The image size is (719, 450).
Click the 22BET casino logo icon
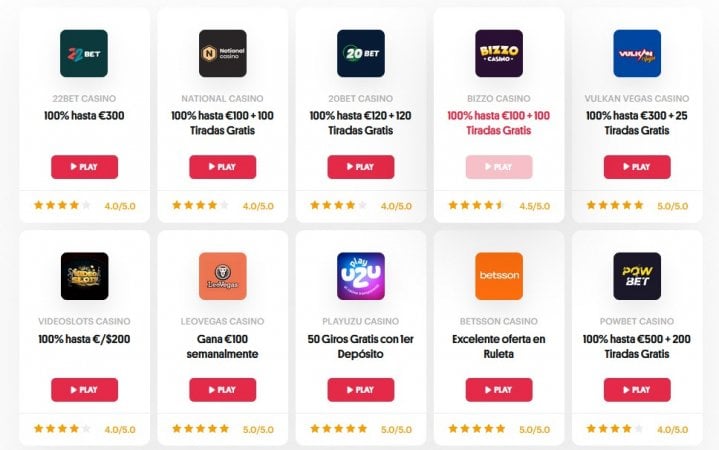[x=84, y=53]
